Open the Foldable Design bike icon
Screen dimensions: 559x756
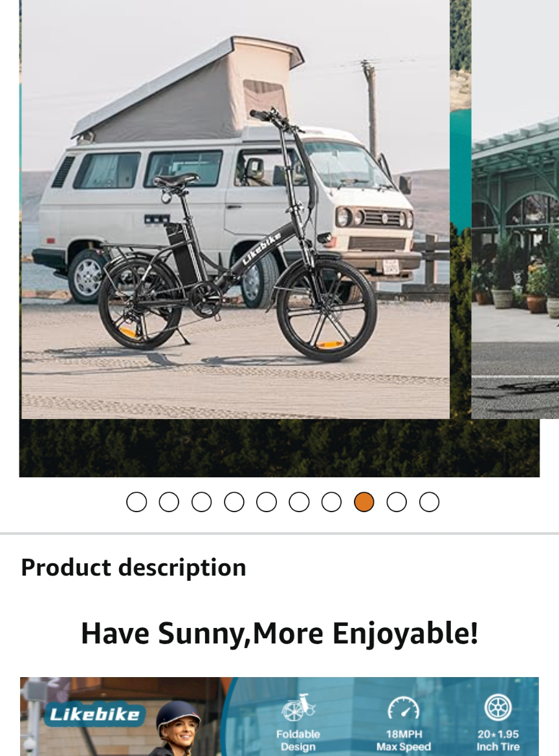coord(298,708)
